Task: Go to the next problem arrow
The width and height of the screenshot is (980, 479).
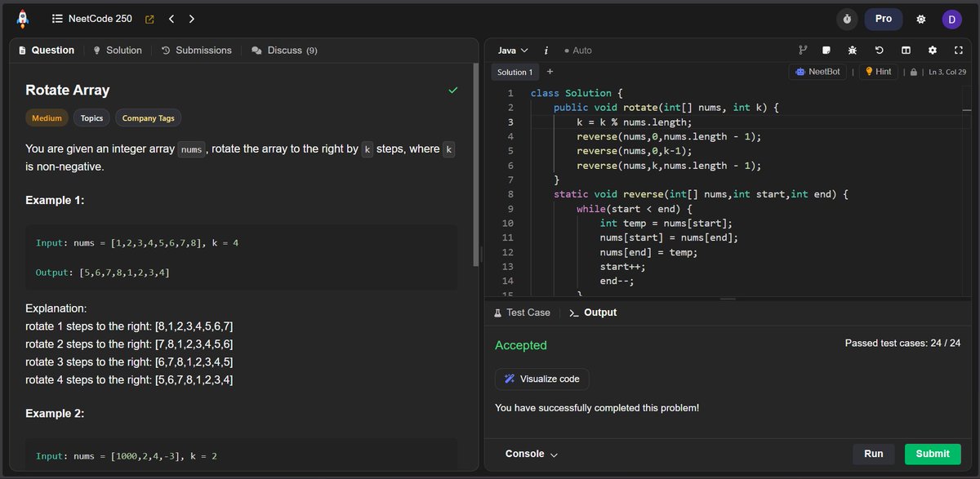Action: 191,19
